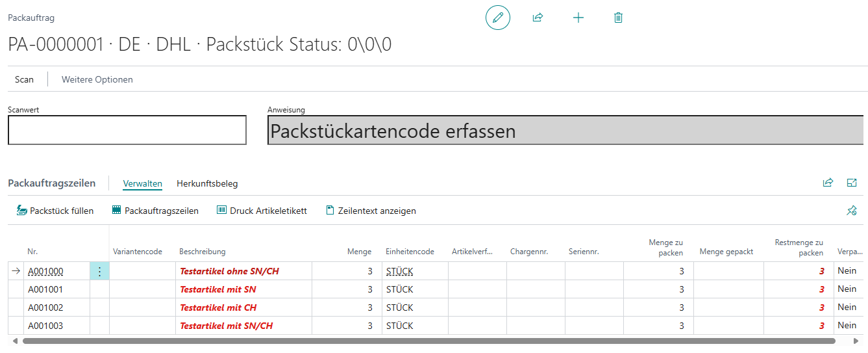Select item number A001002
The height and width of the screenshot is (353, 868).
coord(45,307)
